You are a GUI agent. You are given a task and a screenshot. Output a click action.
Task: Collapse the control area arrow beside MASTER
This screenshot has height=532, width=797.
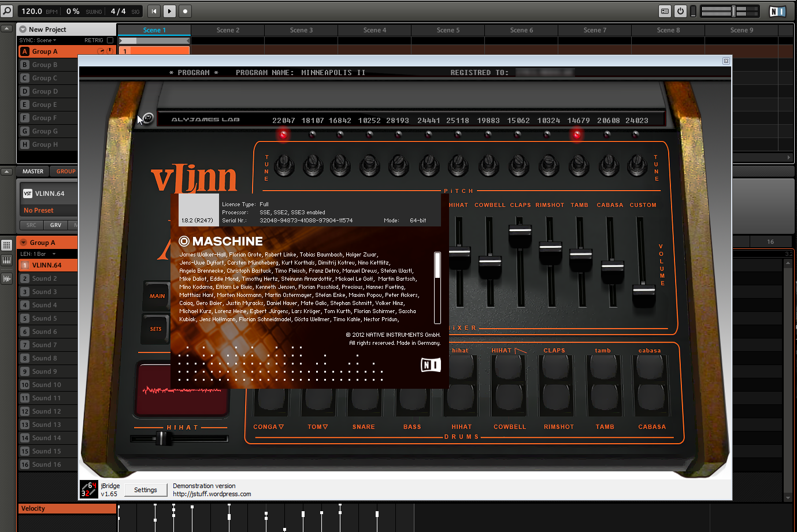pos(6,172)
